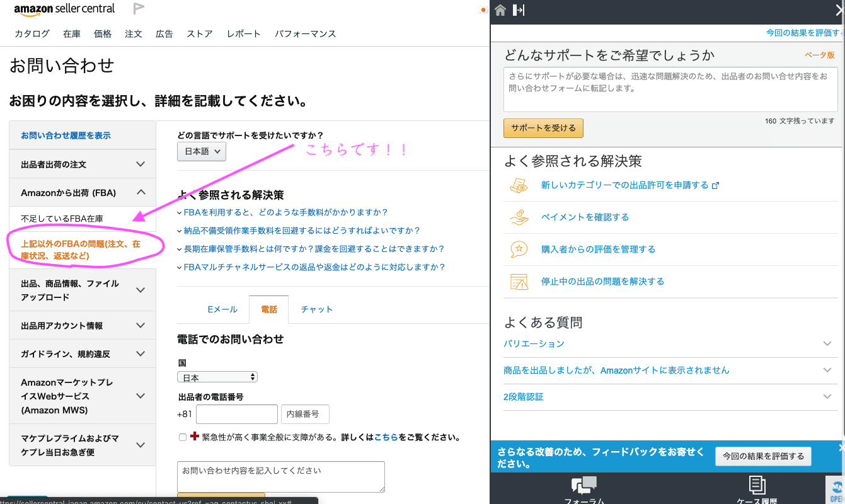The image size is (845, 504).
Task: Open the フォーラム chat bubbles icon
Action: pyautogui.click(x=583, y=484)
